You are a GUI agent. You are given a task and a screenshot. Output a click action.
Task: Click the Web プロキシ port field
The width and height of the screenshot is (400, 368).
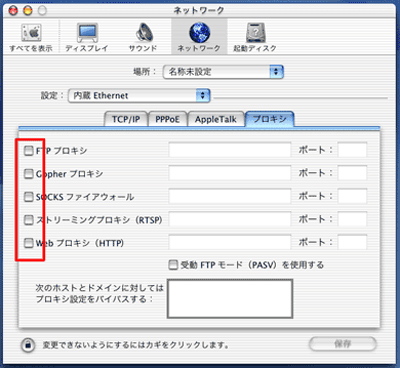pyautogui.click(x=352, y=242)
